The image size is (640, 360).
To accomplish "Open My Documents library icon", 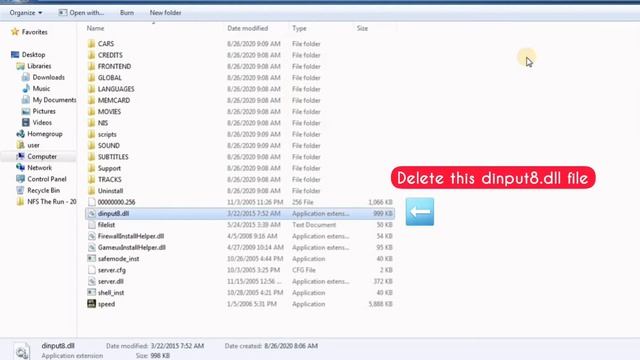I will click(26, 100).
